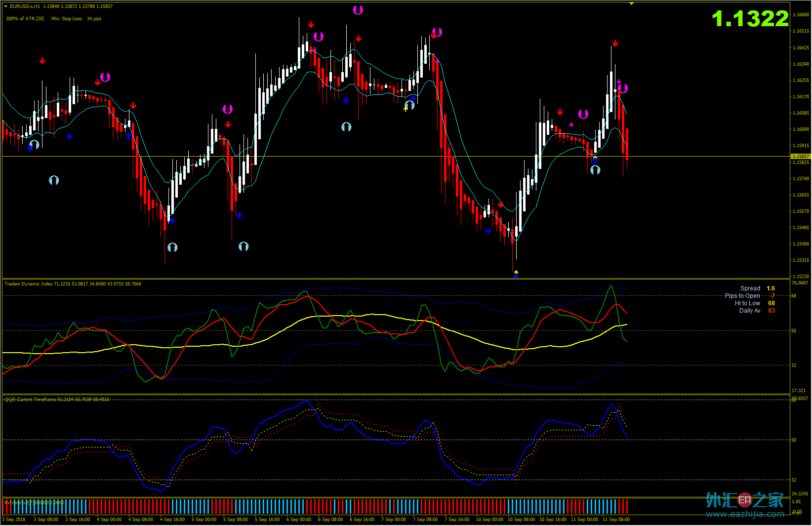Screen dimensions: 812x526
Task: Click the 3 Sep 2018 date on time axis
Action: point(14,520)
